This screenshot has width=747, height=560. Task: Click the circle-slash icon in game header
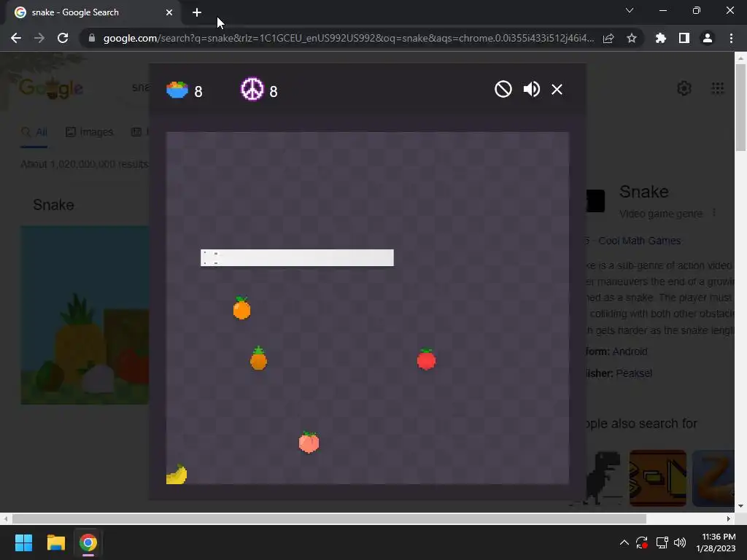click(x=503, y=89)
